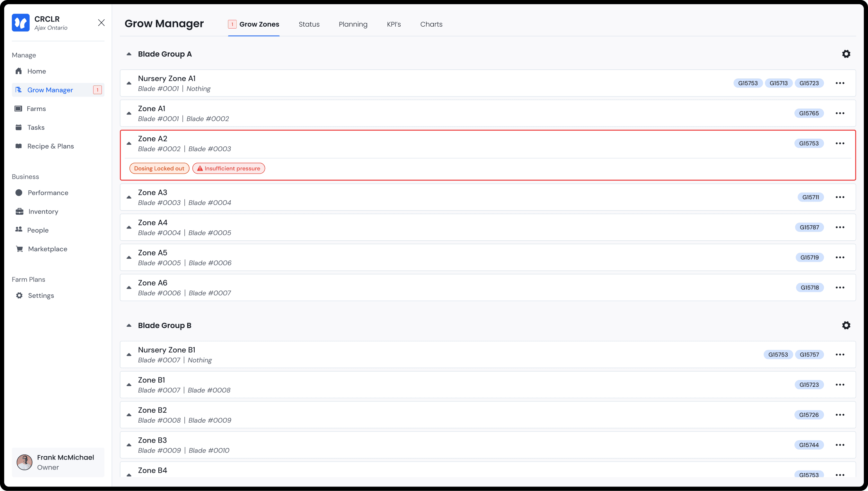Collapse Blade Group B section
Image resolution: width=868 pixels, height=491 pixels.
(x=129, y=325)
